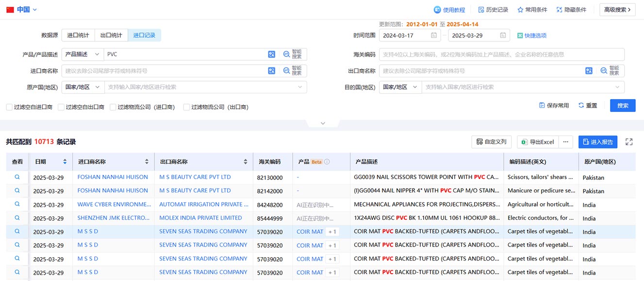Open MOLEX INDIA PRIVATE LIMITED link
The height and width of the screenshot is (281, 644).
pyautogui.click(x=200, y=218)
